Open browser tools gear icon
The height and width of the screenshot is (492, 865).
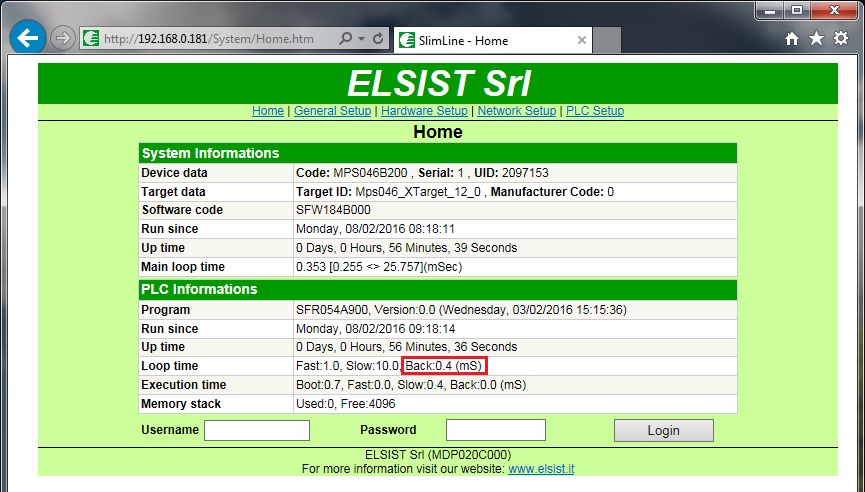pyautogui.click(x=841, y=39)
